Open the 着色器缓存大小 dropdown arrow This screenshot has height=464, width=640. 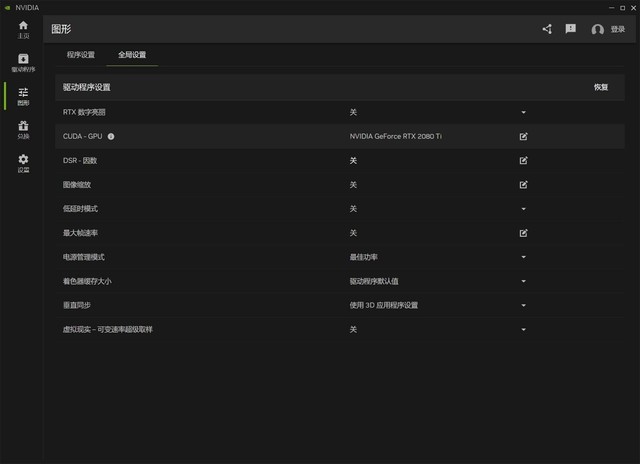[523, 281]
